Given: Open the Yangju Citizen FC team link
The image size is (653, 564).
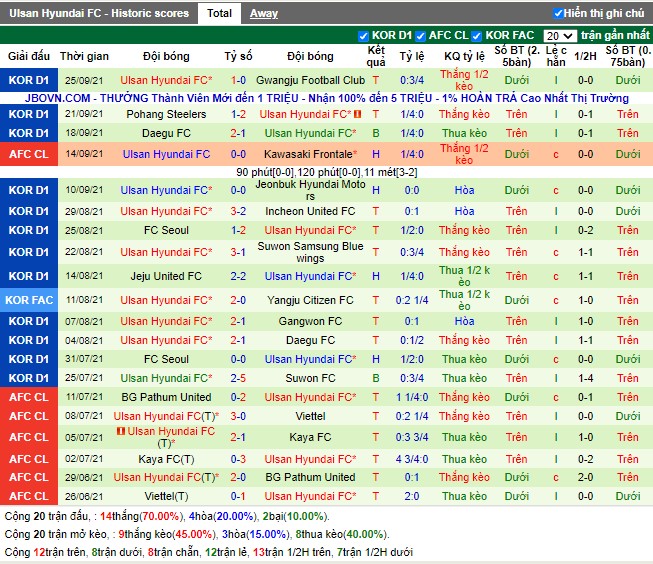Looking at the screenshot, I should pos(310,300).
